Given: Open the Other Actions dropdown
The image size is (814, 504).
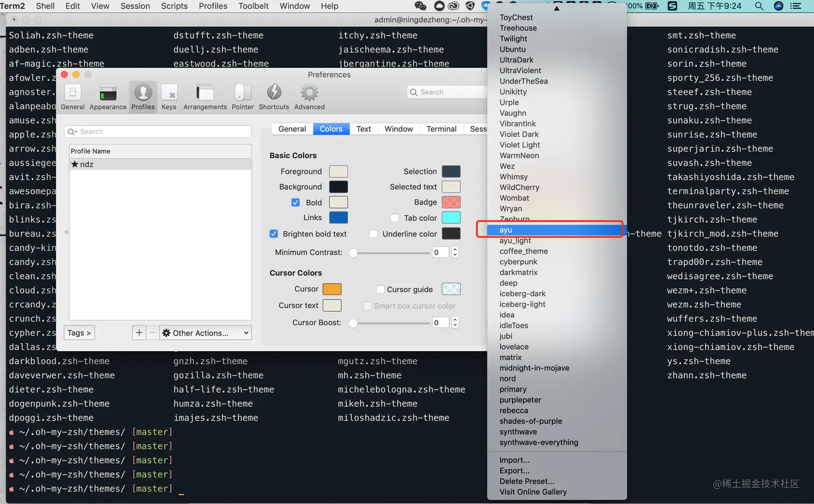Looking at the screenshot, I should tap(206, 333).
